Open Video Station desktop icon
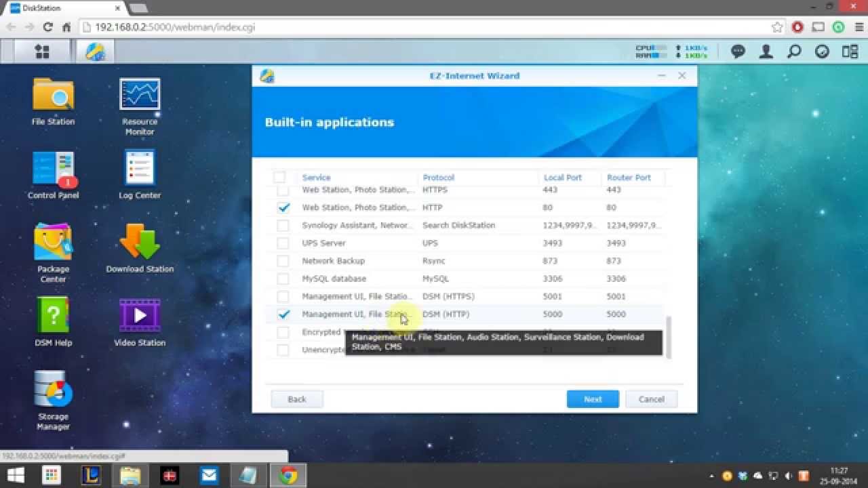This screenshot has width=868, height=488. 140,323
